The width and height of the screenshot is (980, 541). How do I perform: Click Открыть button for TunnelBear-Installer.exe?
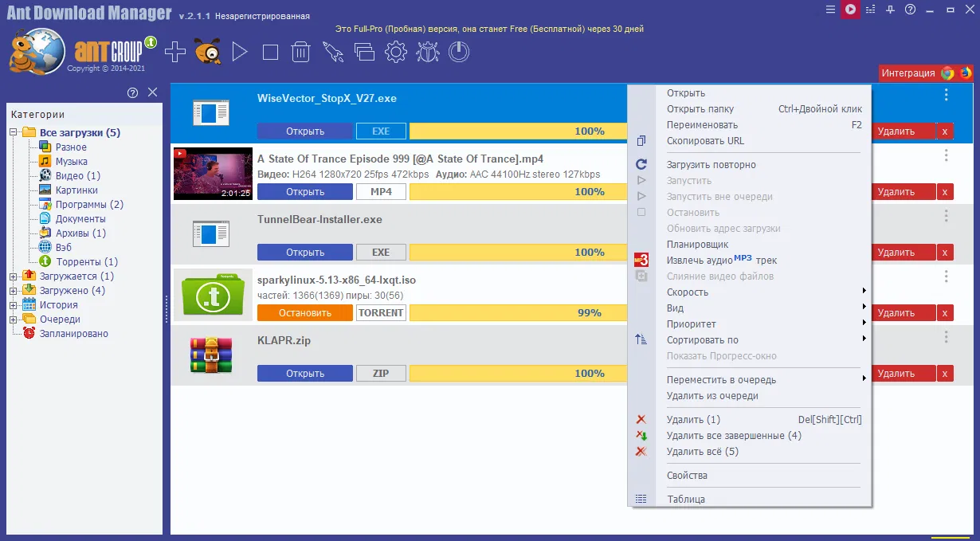click(x=305, y=253)
